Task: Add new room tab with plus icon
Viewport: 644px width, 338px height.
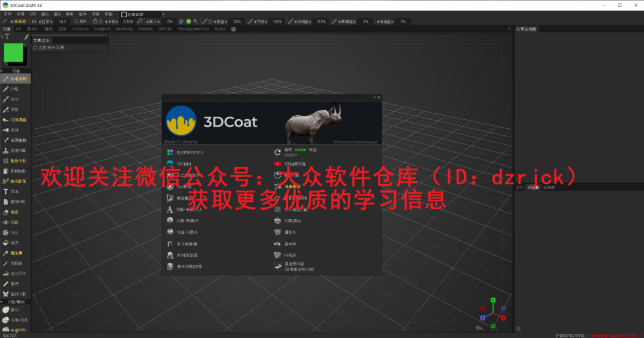Action: point(233,29)
